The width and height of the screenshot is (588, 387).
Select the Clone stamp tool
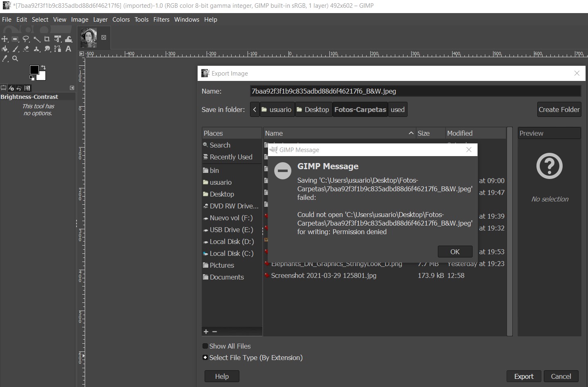37,49
